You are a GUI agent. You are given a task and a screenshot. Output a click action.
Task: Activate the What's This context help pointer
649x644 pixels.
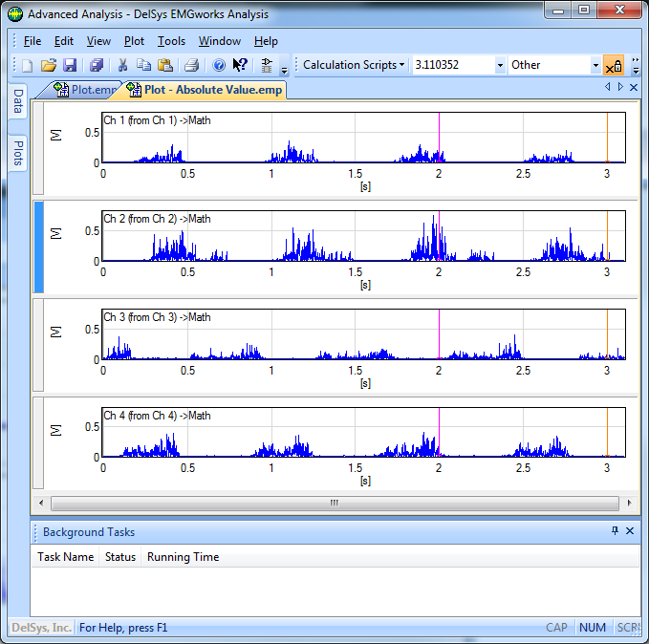click(240, 66)
